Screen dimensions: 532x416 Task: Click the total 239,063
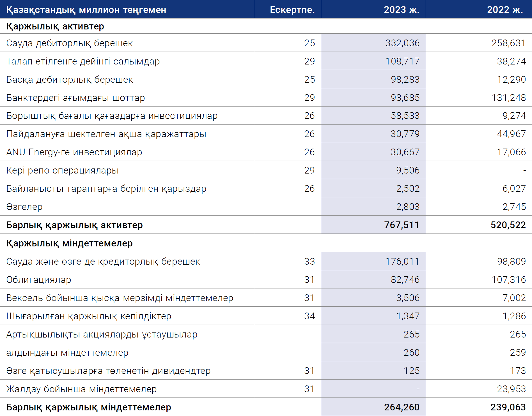click(508, 407)
